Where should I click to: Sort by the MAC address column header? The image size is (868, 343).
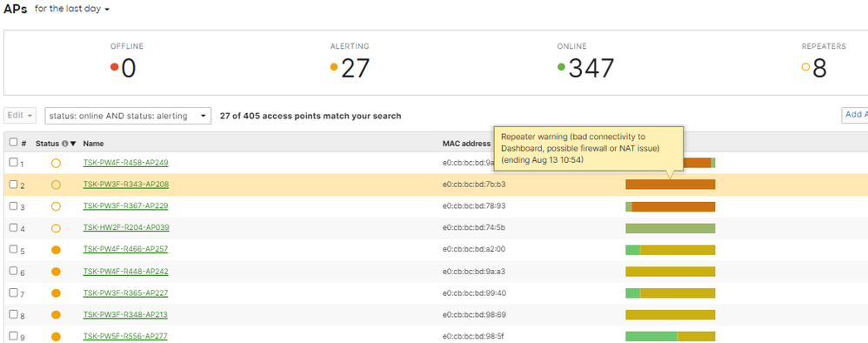466,144
